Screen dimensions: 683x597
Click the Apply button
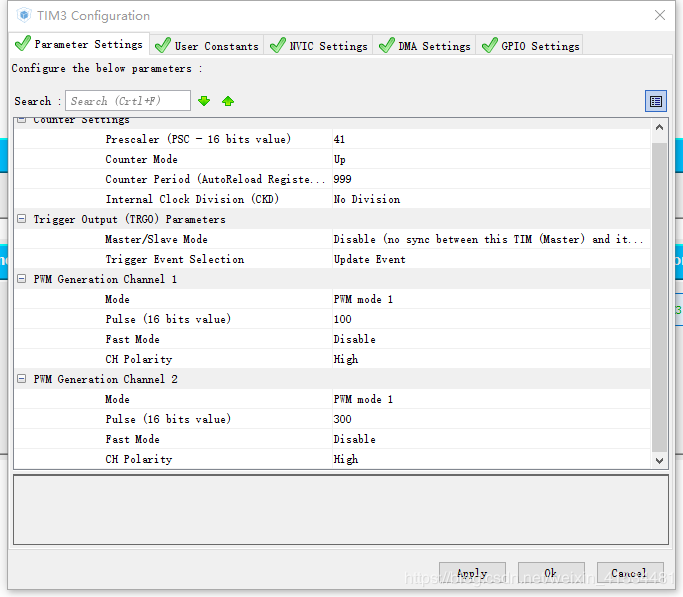(x=472, y=573)
